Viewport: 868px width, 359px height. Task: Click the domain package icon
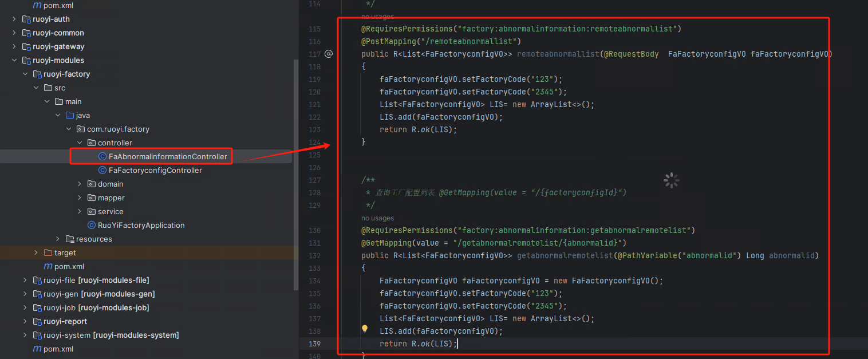[92, 184]
